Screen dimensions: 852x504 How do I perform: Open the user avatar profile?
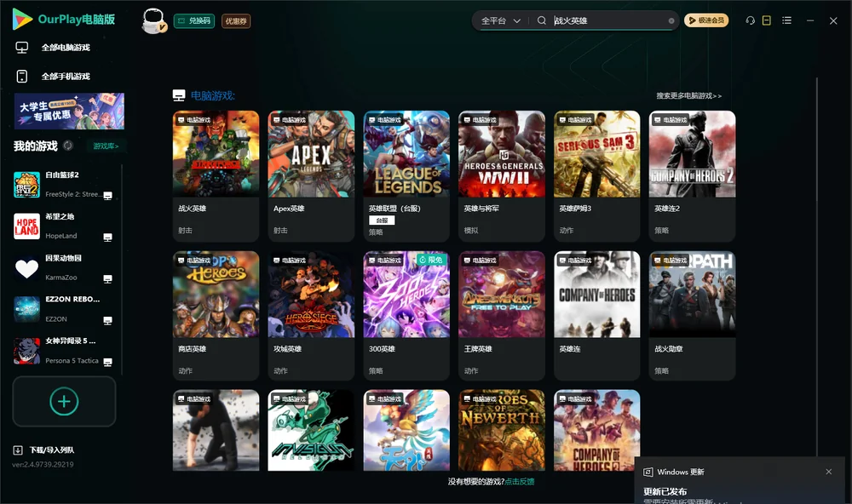tap(153, 20)
